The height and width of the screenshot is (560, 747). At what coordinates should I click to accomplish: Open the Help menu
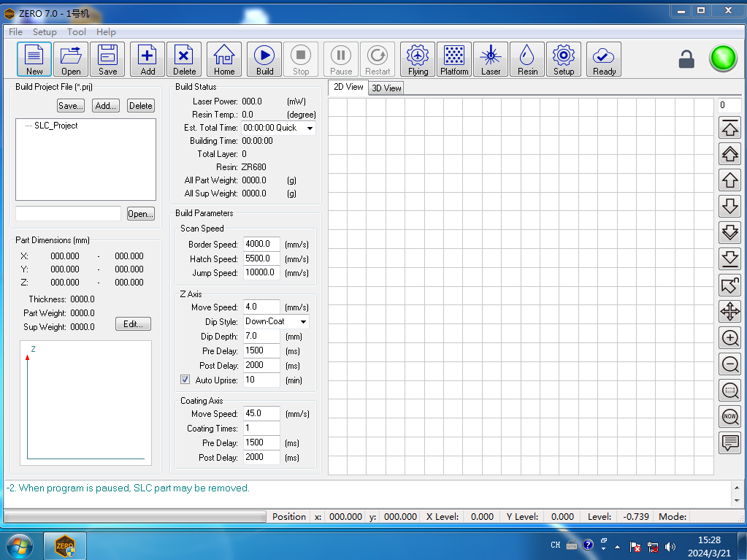coord(106,32)
